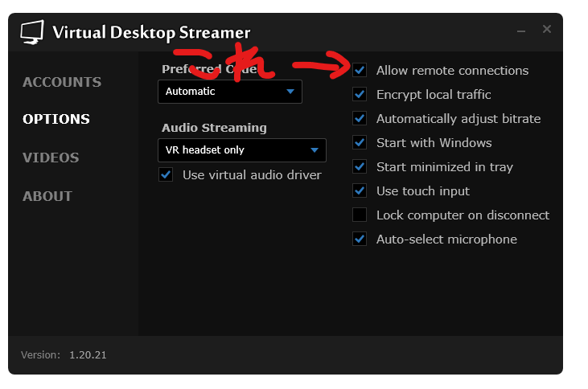Disable Automatically adjust bitrate
The width and height of the screenshot is (588, 389).
[x=360, y=118]
